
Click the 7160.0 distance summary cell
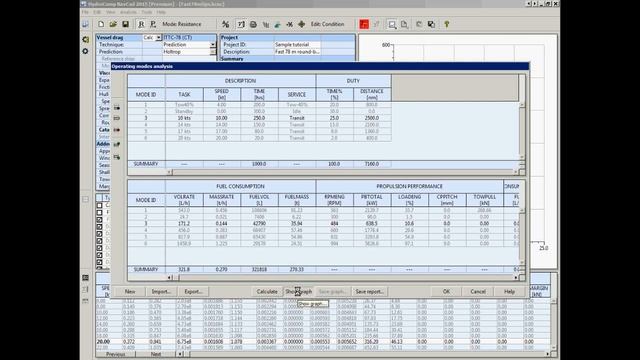(372, 164)
